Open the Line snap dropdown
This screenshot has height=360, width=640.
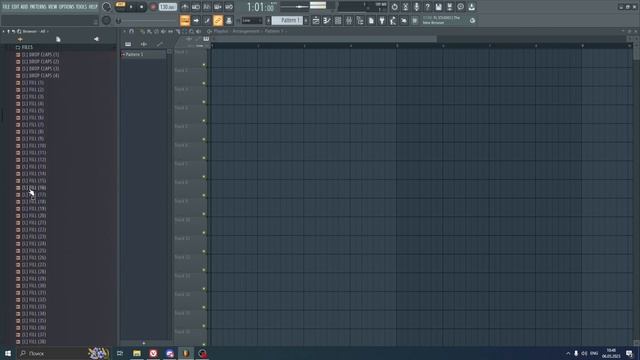point(252,20)
